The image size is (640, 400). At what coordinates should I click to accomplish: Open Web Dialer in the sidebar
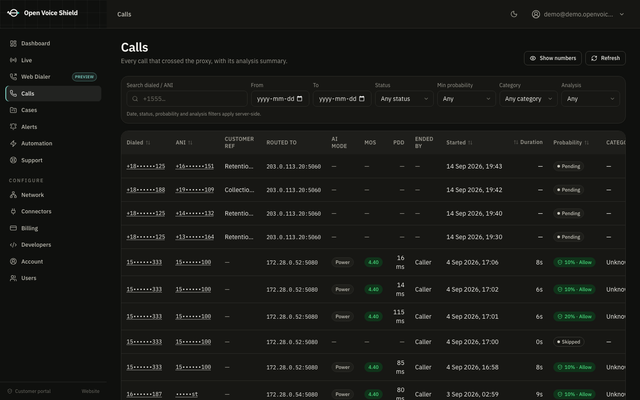coord(53,77)
